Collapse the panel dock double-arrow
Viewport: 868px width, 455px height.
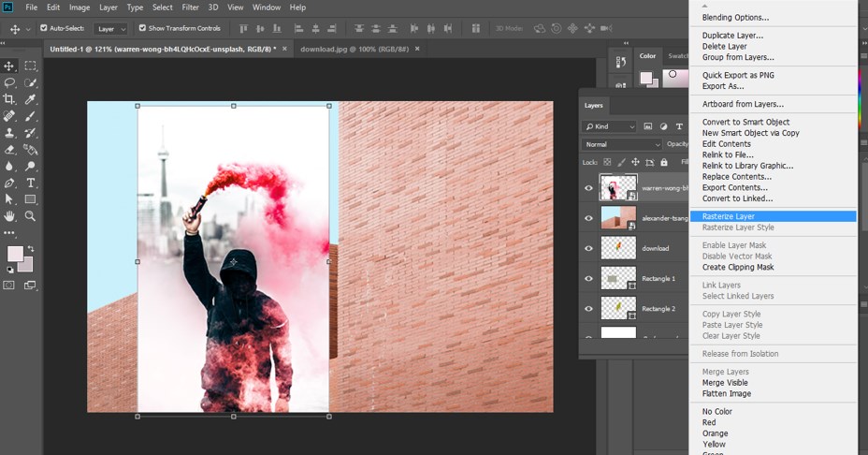(626, 43)
